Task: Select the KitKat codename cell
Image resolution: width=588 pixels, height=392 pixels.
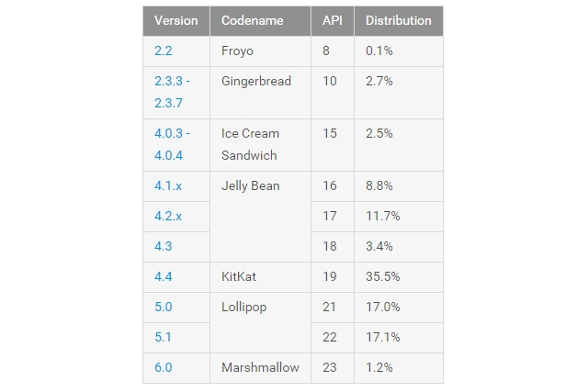Action: coord(260,277)
